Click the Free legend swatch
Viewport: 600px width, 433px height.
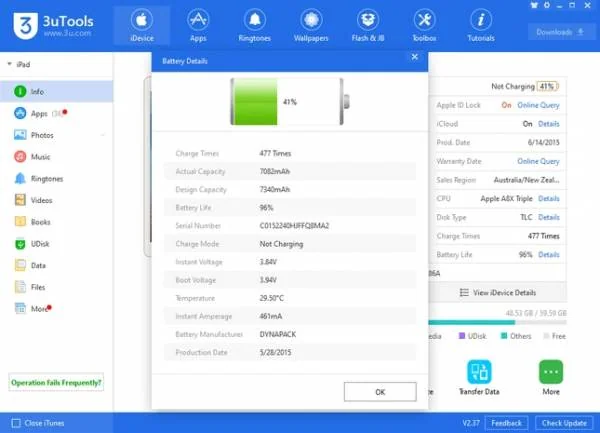point(546,336)
